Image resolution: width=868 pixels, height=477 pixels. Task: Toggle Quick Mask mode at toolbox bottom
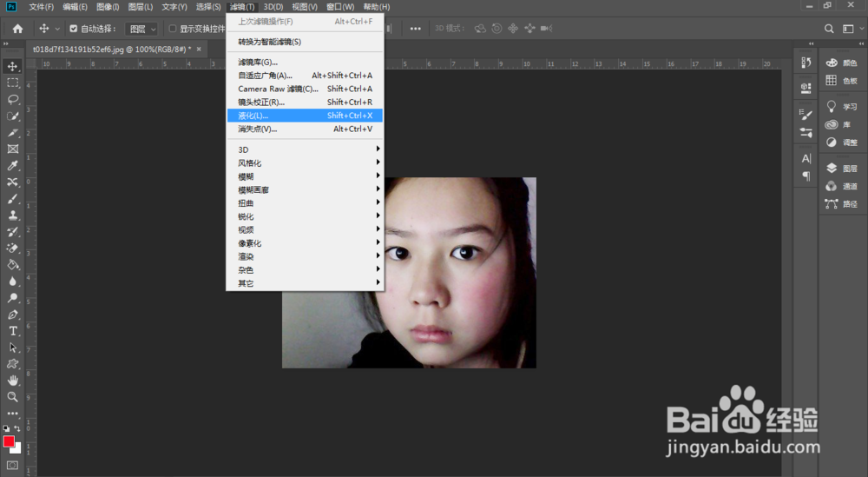point(13,466)
